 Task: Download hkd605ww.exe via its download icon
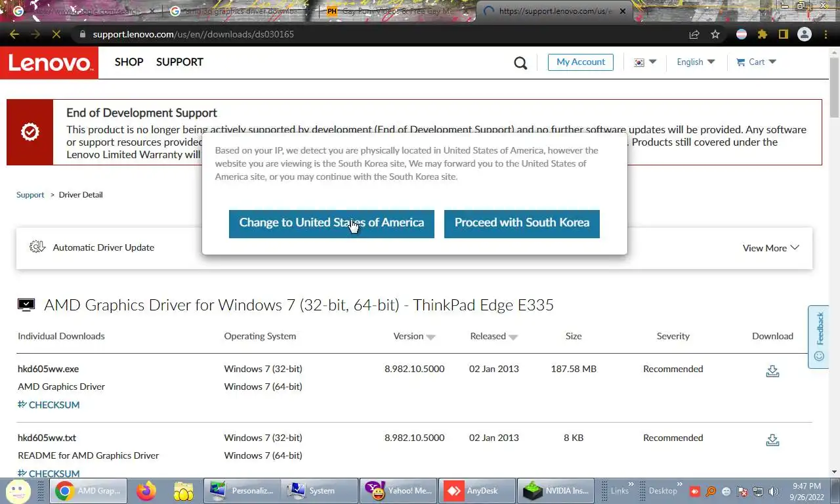pyautogui.click(x=772, y=371)
